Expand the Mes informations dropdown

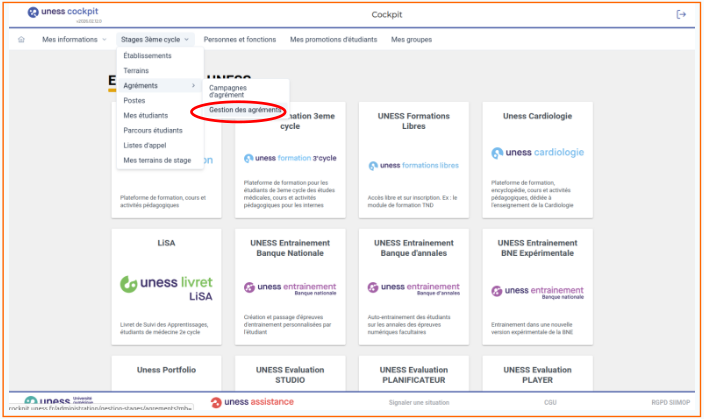click(74, 40)
